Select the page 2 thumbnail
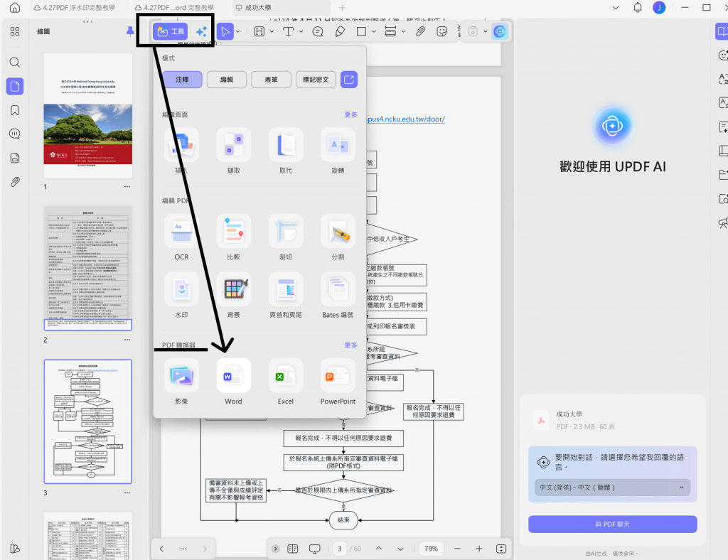 pyautogui.click(x=87, y=268)
